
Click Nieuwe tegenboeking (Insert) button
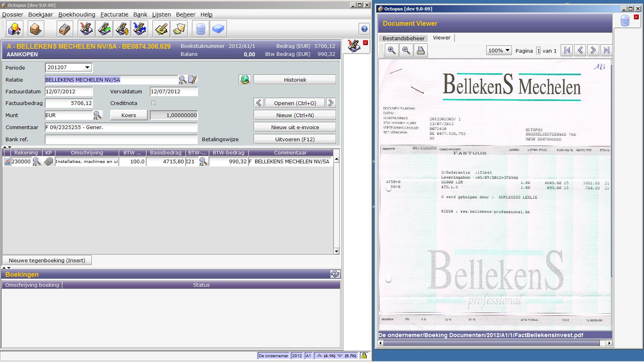click(47, 260)
